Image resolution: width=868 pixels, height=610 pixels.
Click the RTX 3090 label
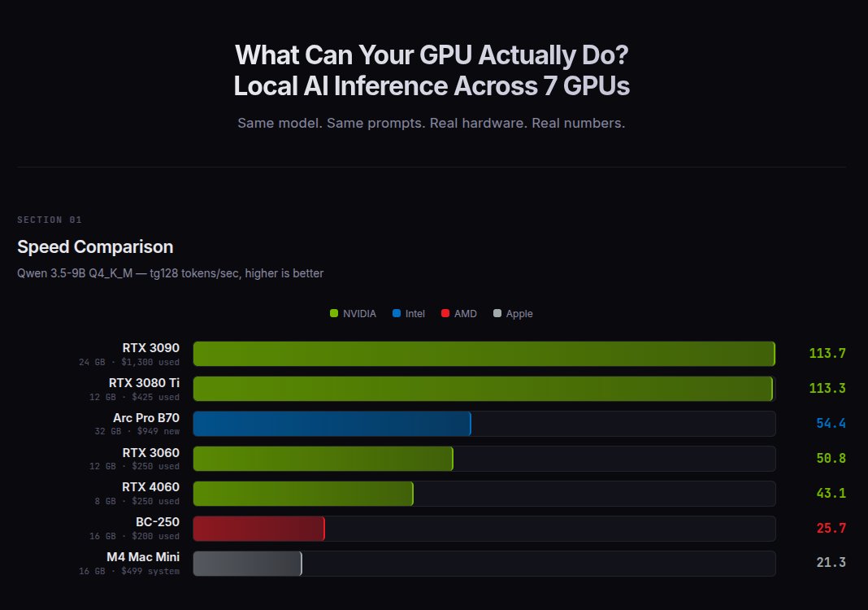[150, 348]
